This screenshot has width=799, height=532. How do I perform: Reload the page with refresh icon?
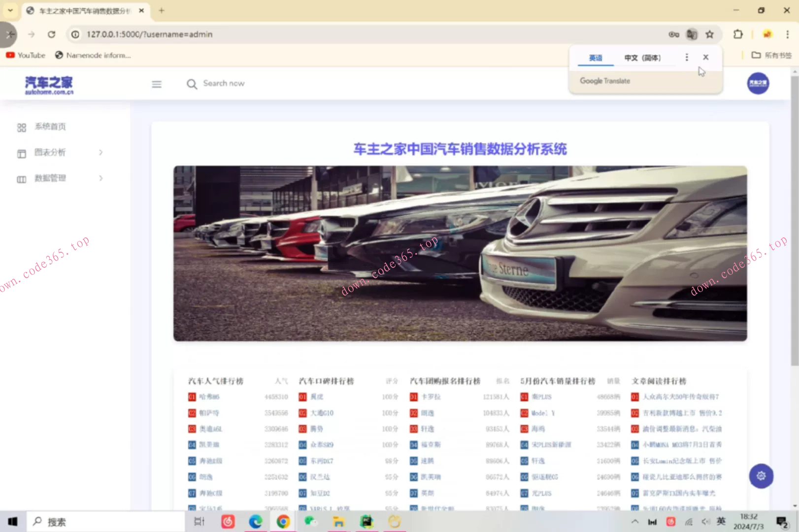pos(52,34)
